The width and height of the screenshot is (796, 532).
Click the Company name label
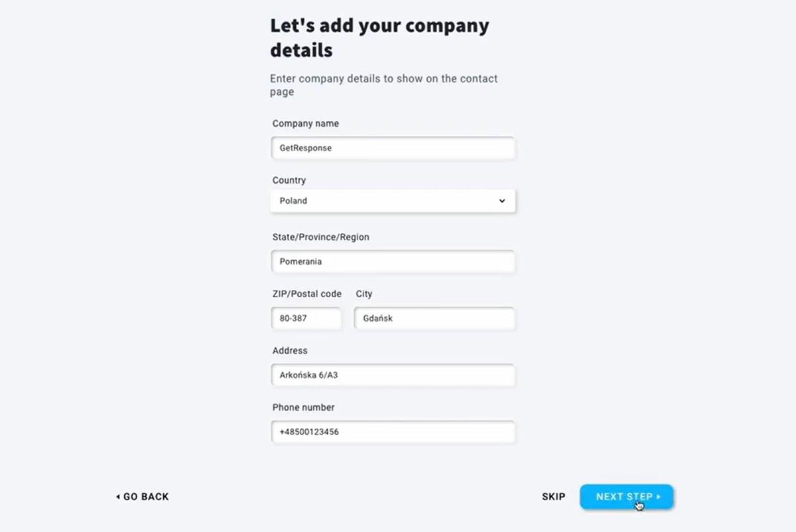[x=305, y=123]
